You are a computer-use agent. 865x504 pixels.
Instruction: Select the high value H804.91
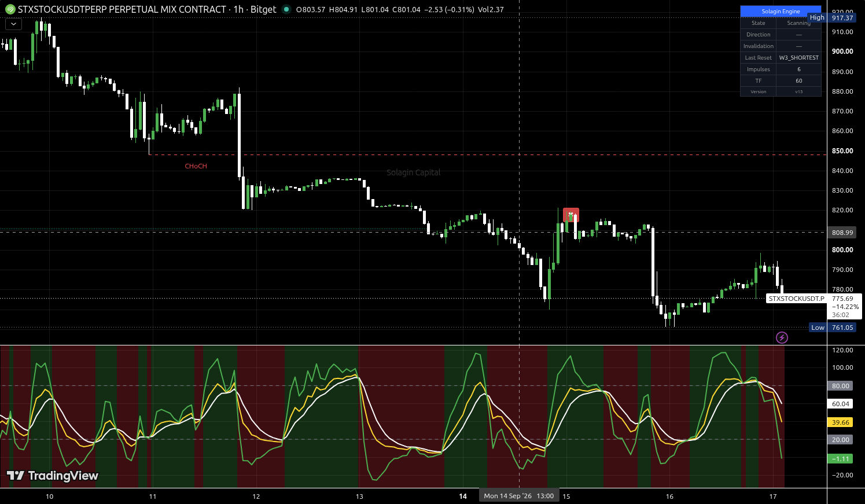[343, 10]
